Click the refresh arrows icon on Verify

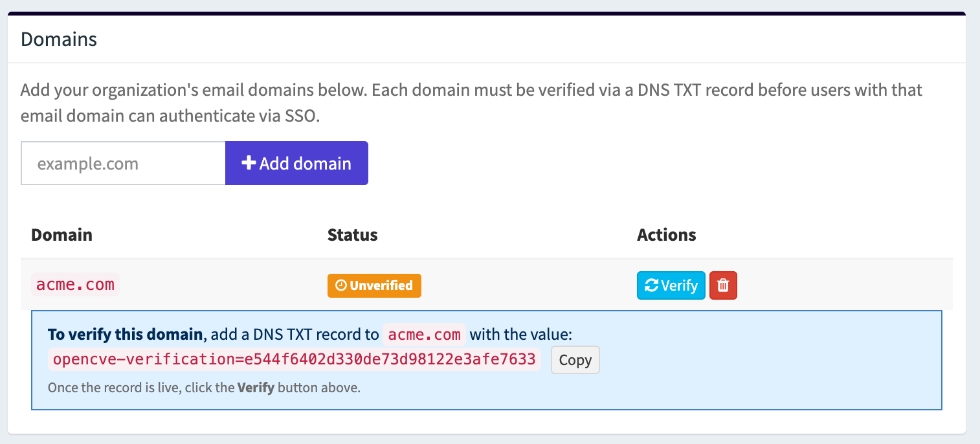tap(652, 285)
